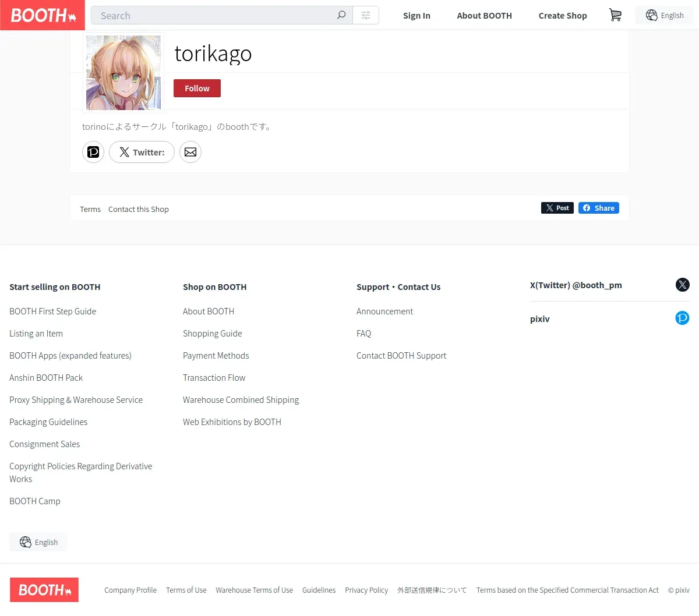Go to Create Shop in the header
This screenshot has height=616, width=699.
point(563,16)
